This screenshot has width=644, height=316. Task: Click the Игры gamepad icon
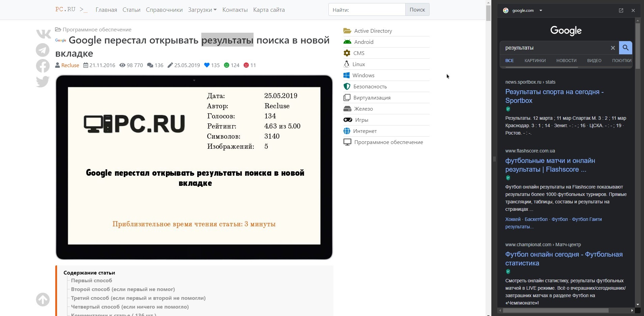pyautogui.click(x=348, y=120)
